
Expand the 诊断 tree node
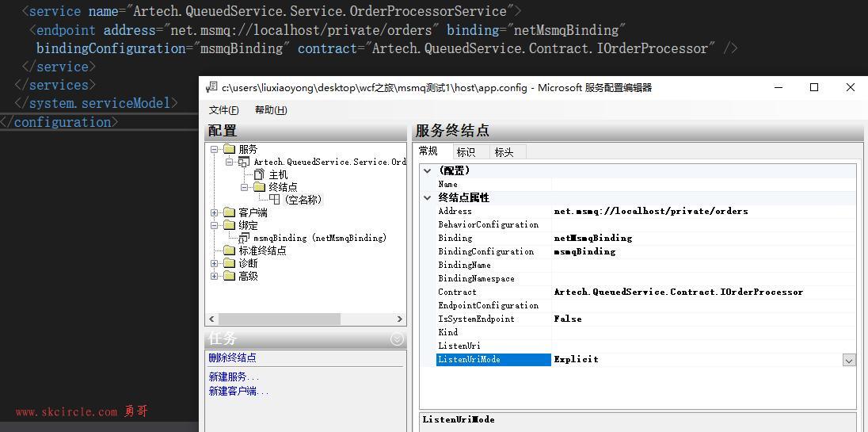215,264
